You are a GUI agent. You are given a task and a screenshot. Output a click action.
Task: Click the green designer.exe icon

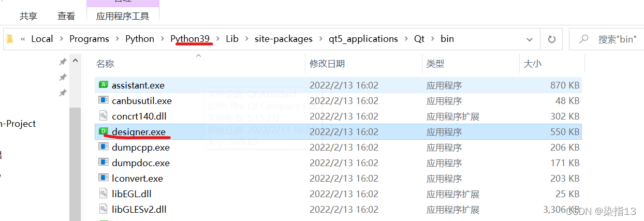click(104, 131)
